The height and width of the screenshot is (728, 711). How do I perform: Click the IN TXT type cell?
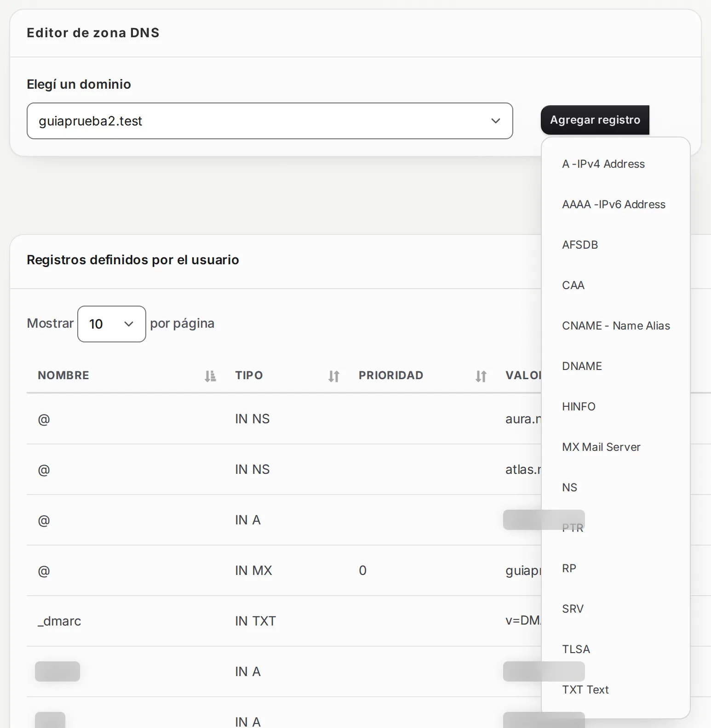point(255,621)
